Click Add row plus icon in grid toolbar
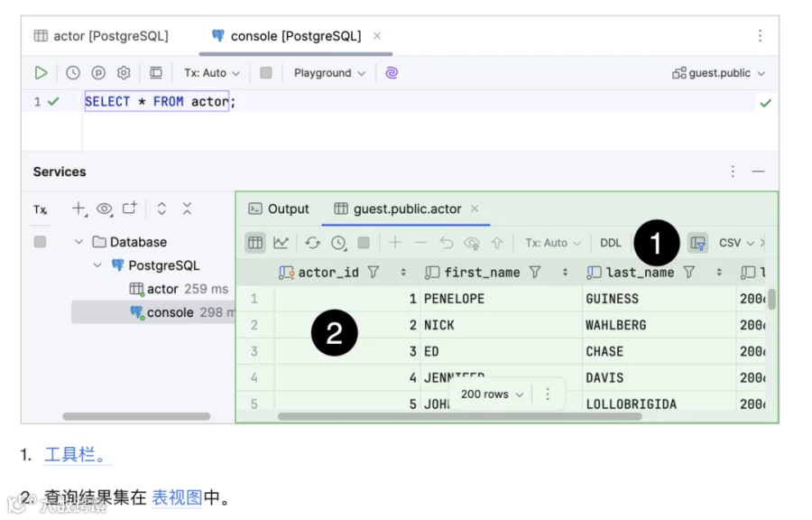812x520 pixels. pos(395,242)
